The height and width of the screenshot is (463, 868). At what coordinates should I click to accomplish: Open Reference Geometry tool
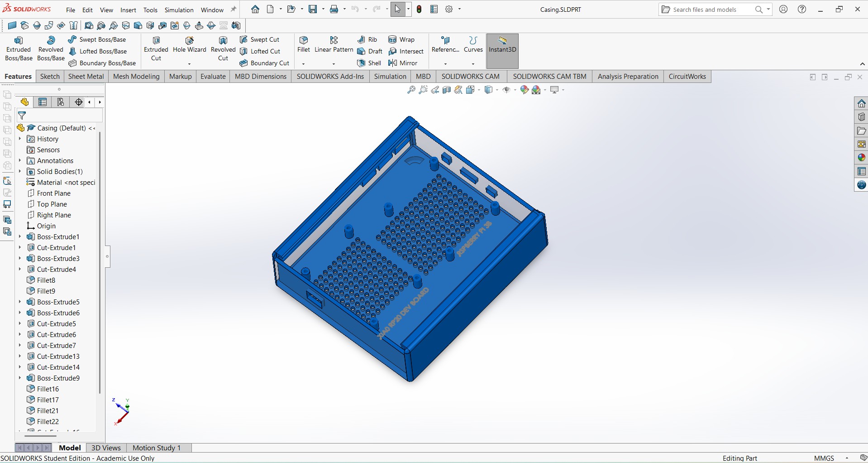(445, 45)
